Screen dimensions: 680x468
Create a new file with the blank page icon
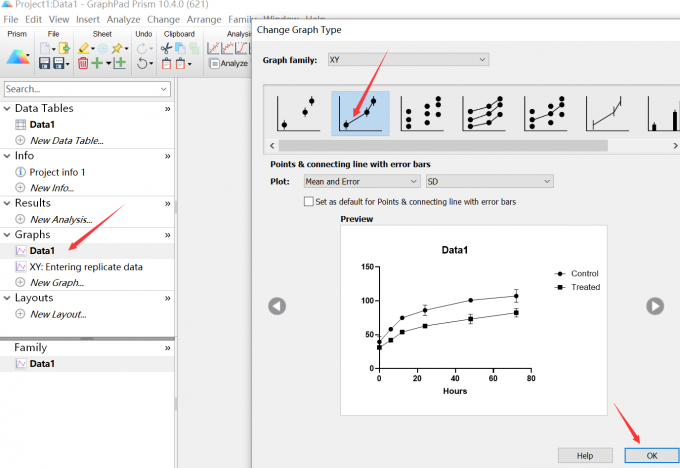click(x=45, y=48)
